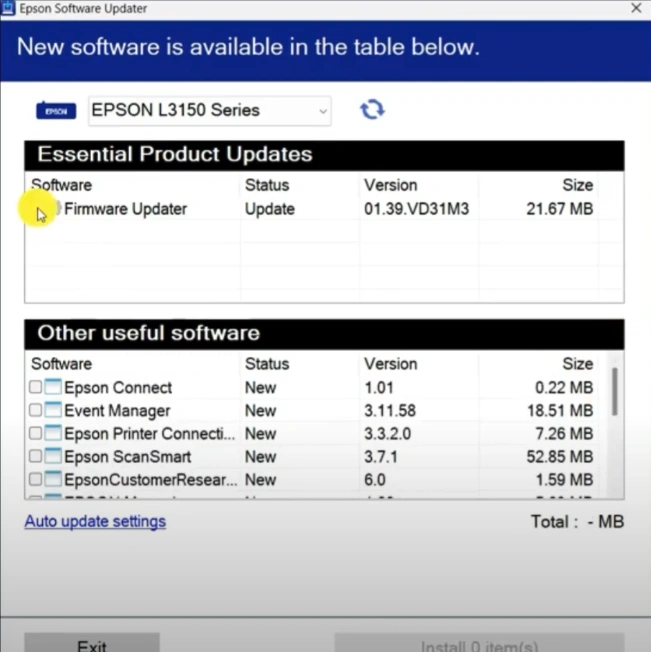Enable the Event Manager checkbox
Image resolution: width=651 pixels, height=652 pixels.
35,411
